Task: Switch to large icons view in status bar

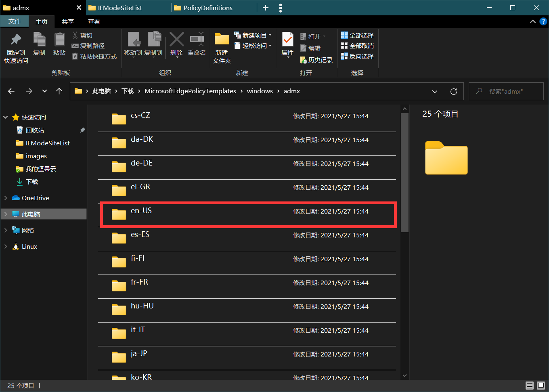Action: (x=541, y=386)
